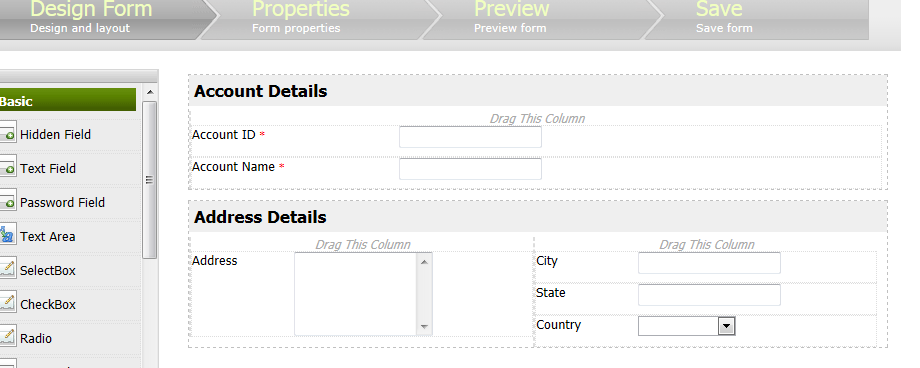Pick the Radio element icon
Viewport: 920px width, 368px height.
(x=7, y=338)
